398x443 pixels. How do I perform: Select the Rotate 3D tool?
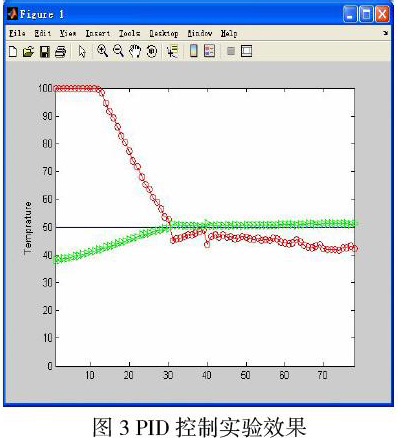[x=152, y=51]
